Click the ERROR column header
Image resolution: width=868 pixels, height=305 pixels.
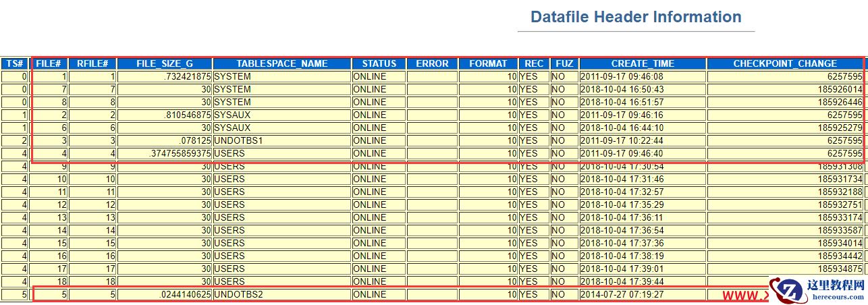432,63
